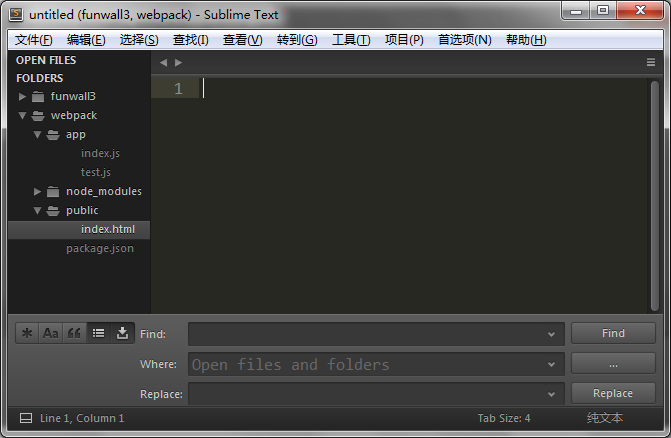Click the app folder icon

coord(53,135)
